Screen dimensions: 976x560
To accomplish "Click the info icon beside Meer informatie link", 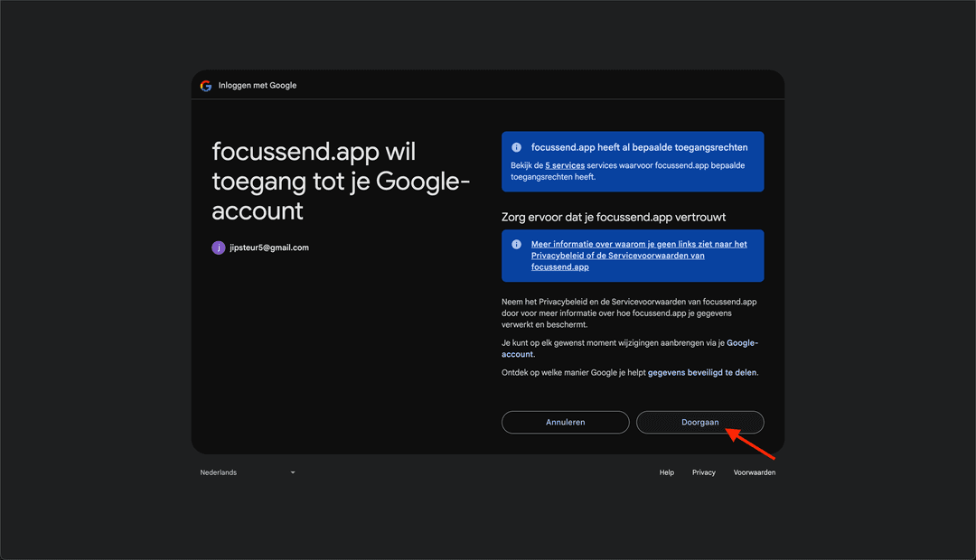I will coord(516,245).
